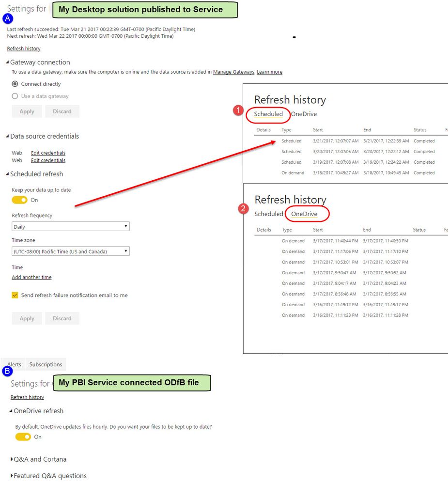The image size is (448, 484).
Task: Open the Refresh frequency Daily dropdown
Action: click(x=71, y=227)
